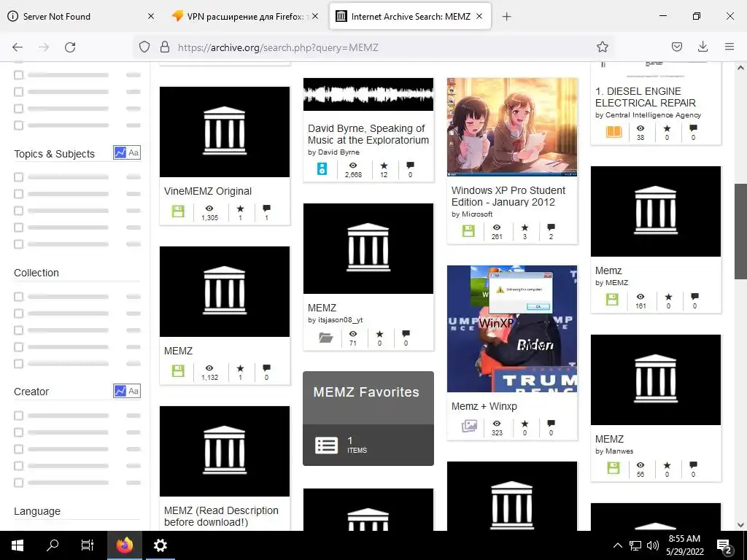This screenshot has height=560, width=747.
Task: Open MEMZ by itsjason08_yt item
Action: [322, 308]
